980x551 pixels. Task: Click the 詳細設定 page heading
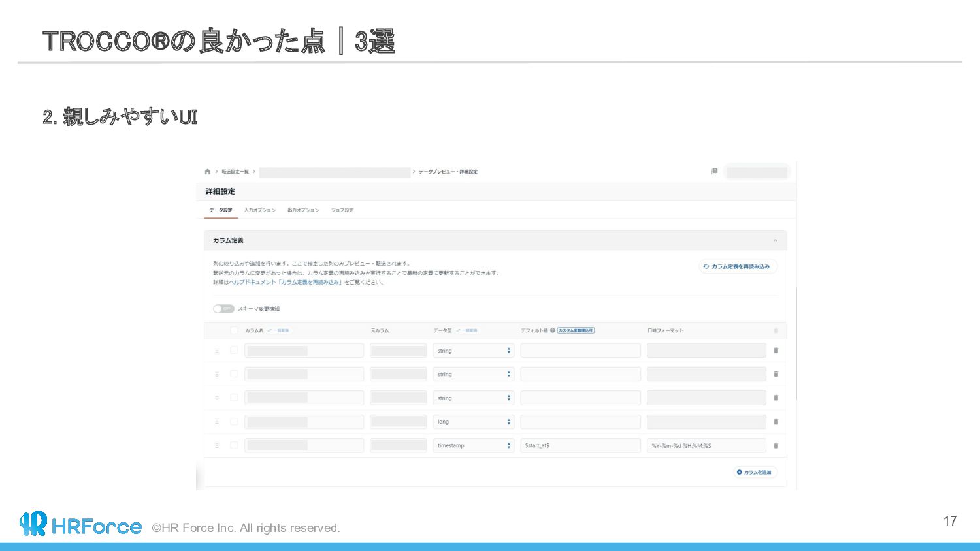[220, 191]
